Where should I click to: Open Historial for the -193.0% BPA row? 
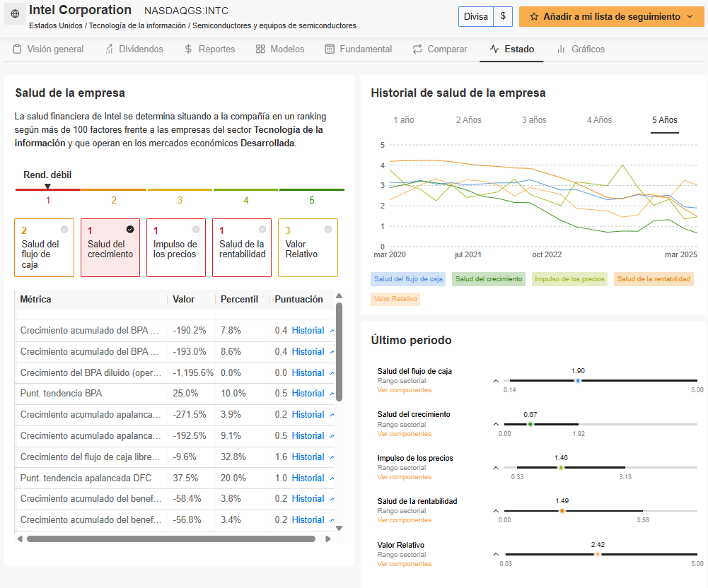[x=308, y=351]
